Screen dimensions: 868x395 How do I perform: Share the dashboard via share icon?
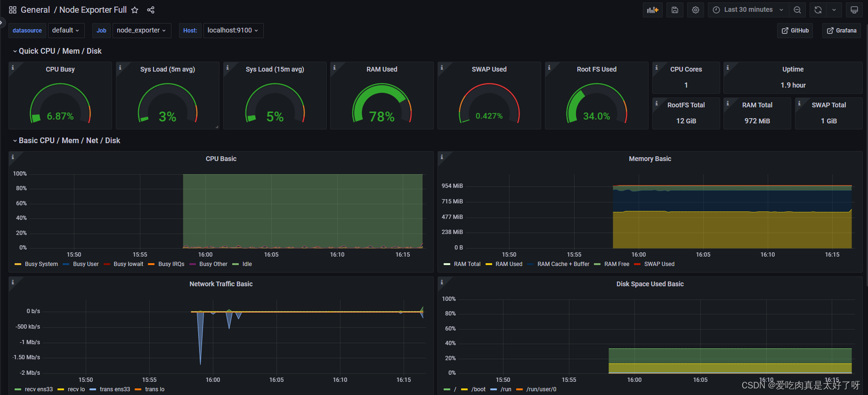[151, 10]
